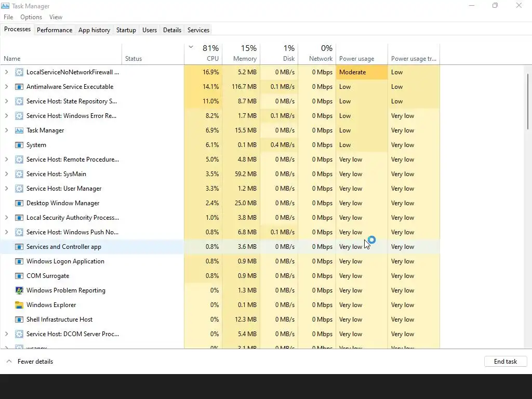Expand the Task Manager process row
The width and height of the screenshot is (532, 399).
coord(6,130)
